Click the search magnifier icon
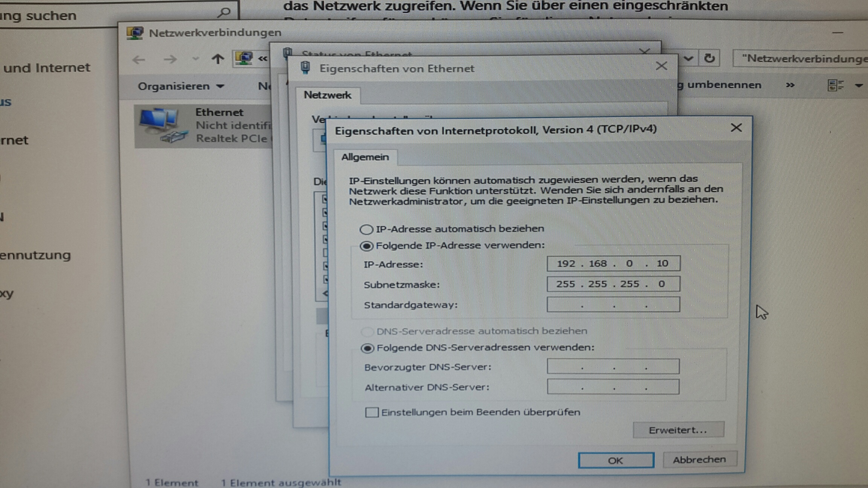The width and height of the screenshot is (868, 488). click(x=224, y=13)
